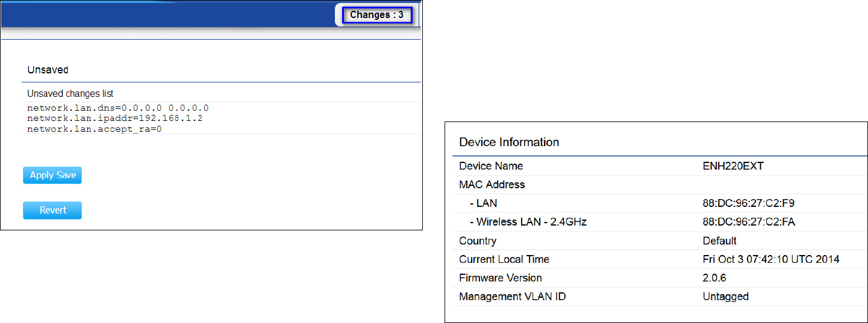Click the Device Information heading

(509, 143)
